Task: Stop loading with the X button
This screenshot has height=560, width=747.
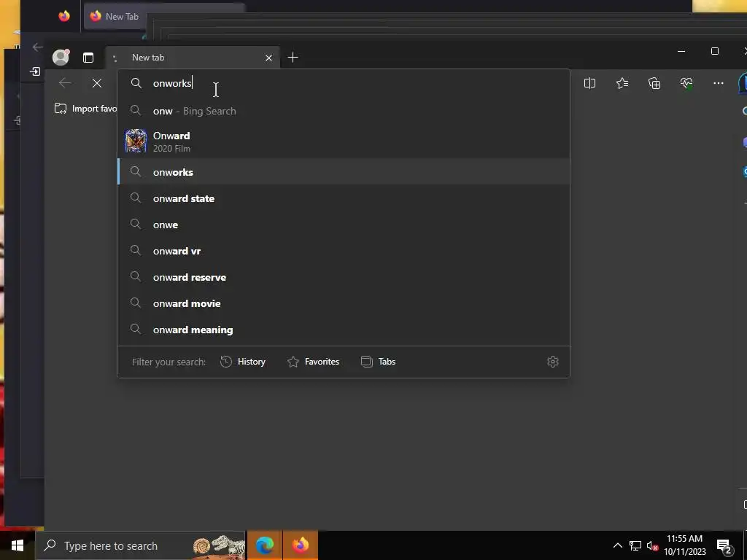Action: coord(97,83)
